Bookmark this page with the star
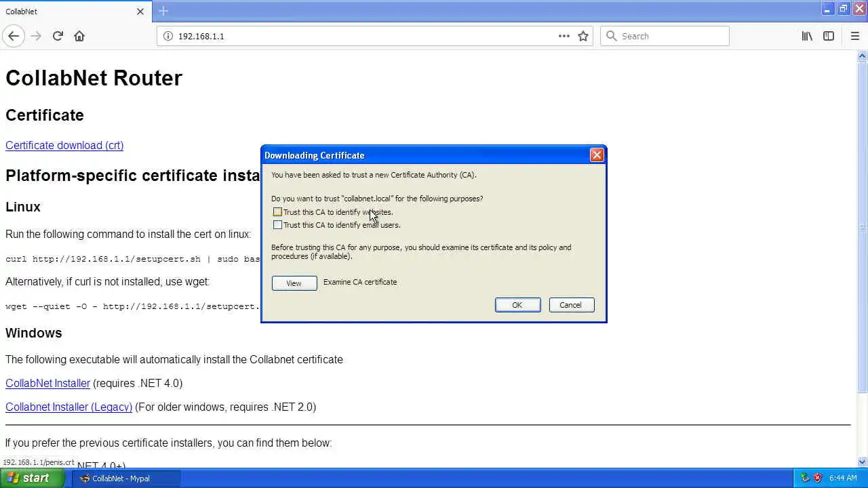868x488 pixels. [x=583, y=36]
